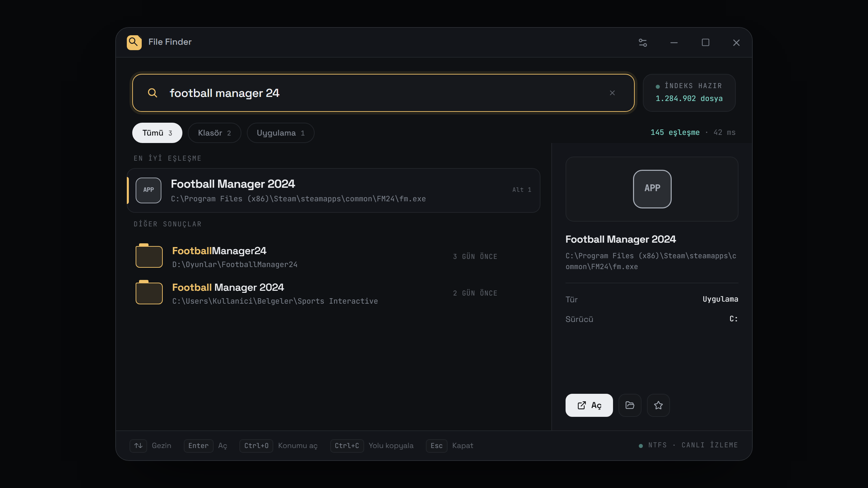Click the 'NTFS · CANLI İZLEME' status text
This screenshot has width=868, height=488.
[x=693, y=445]
